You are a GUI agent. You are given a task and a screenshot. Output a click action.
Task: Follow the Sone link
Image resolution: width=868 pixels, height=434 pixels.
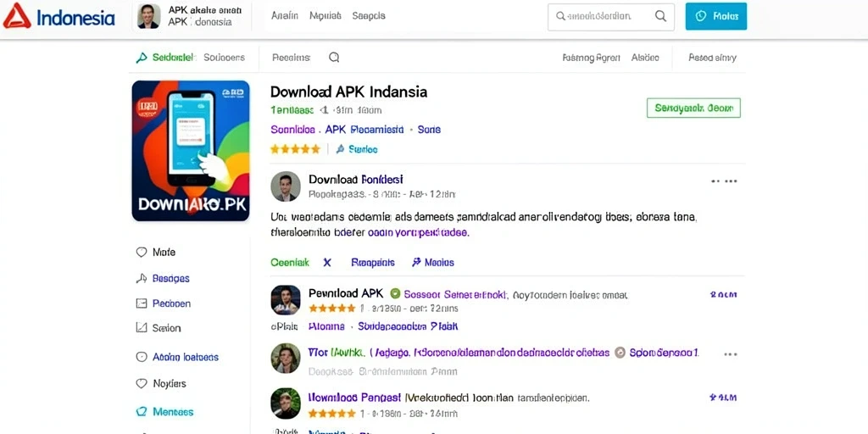tap(429, 130)
